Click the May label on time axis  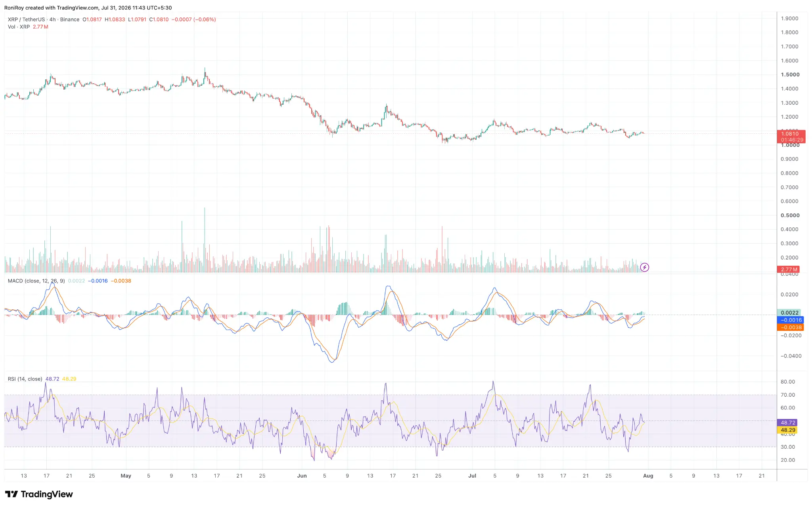click(126, 476)
